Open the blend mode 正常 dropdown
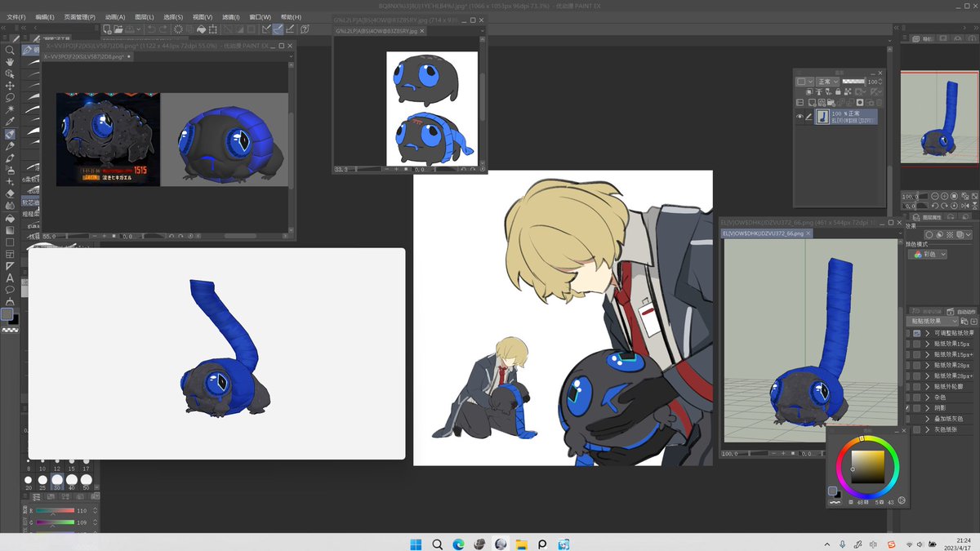 (827, 82)
